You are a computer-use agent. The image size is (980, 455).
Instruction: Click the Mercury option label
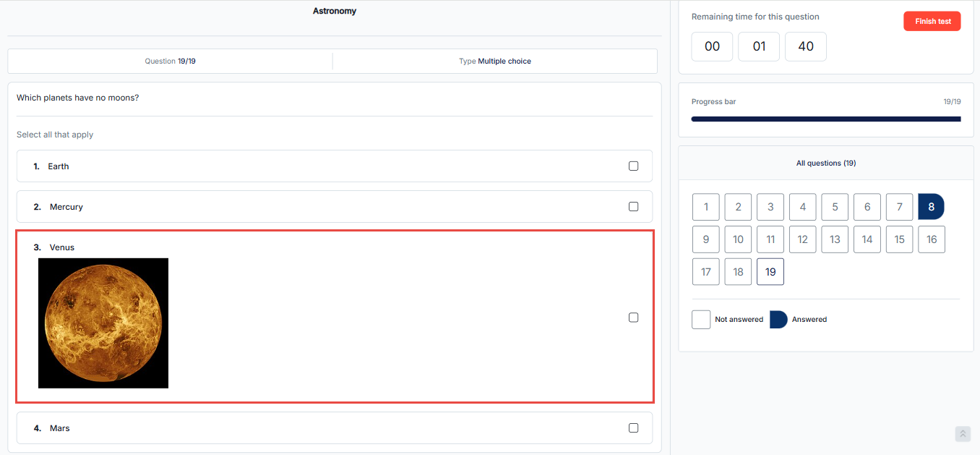[66, 207]
